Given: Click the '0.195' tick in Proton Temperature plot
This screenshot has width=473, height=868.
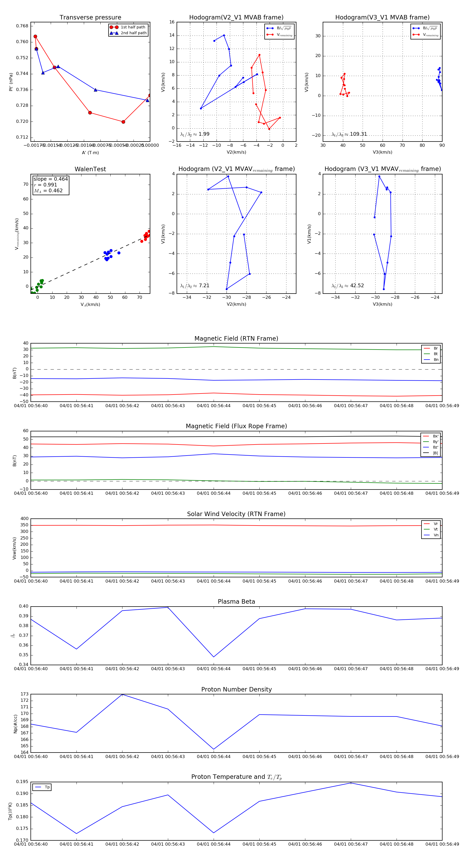Looking at the screenshot, I should [x=22, y=782].
